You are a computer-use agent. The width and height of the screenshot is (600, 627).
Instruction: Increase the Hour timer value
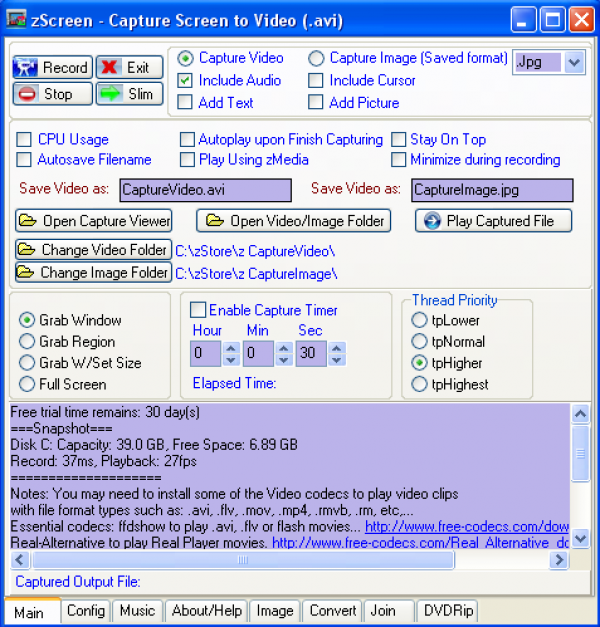tap(231, 348)
